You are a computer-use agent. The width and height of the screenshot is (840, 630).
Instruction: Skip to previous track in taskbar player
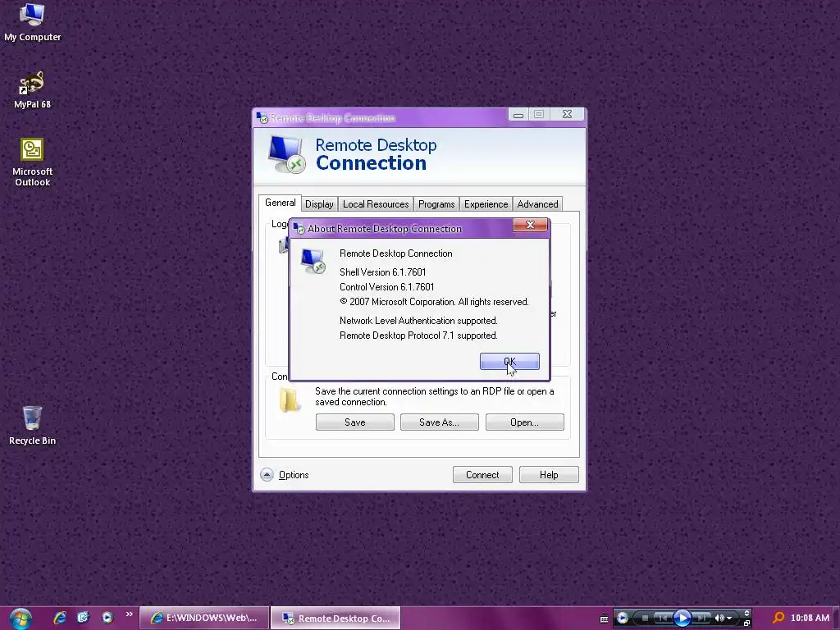pos(663,619)
